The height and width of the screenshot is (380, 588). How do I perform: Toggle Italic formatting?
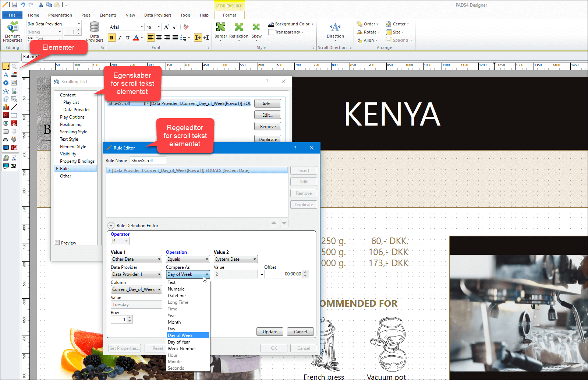click(x=120, y=38)
